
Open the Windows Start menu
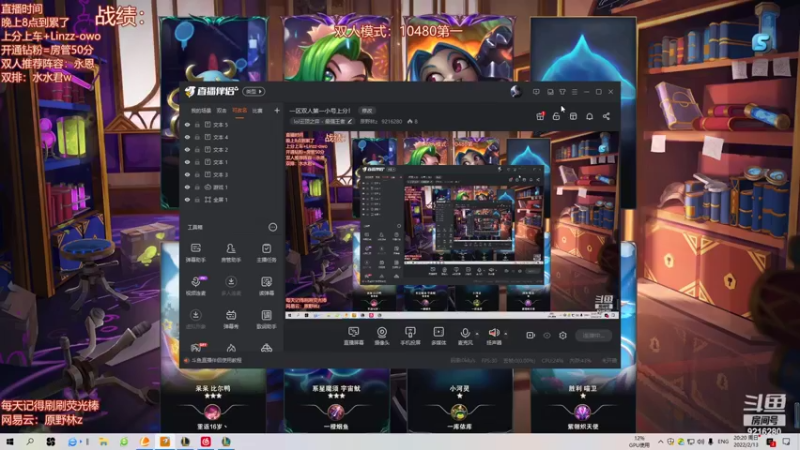(x=9, y=442)
